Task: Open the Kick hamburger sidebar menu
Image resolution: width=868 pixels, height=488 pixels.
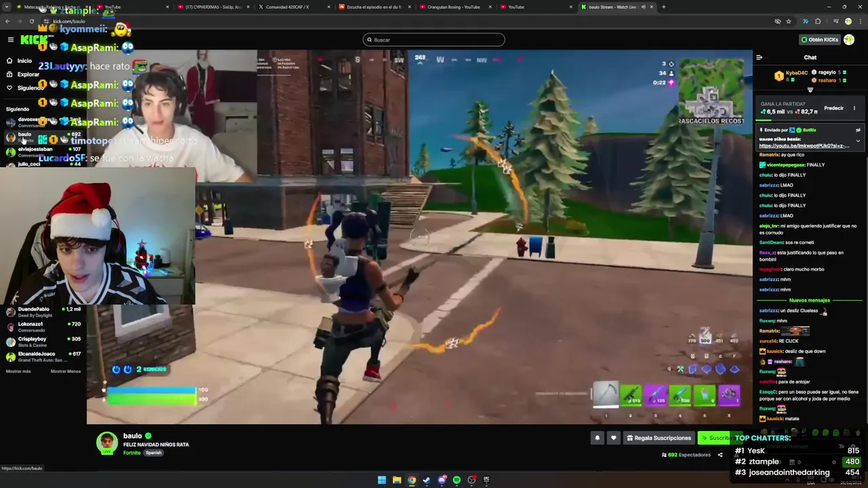Action: pyautogui.click(x=10, y=40)
